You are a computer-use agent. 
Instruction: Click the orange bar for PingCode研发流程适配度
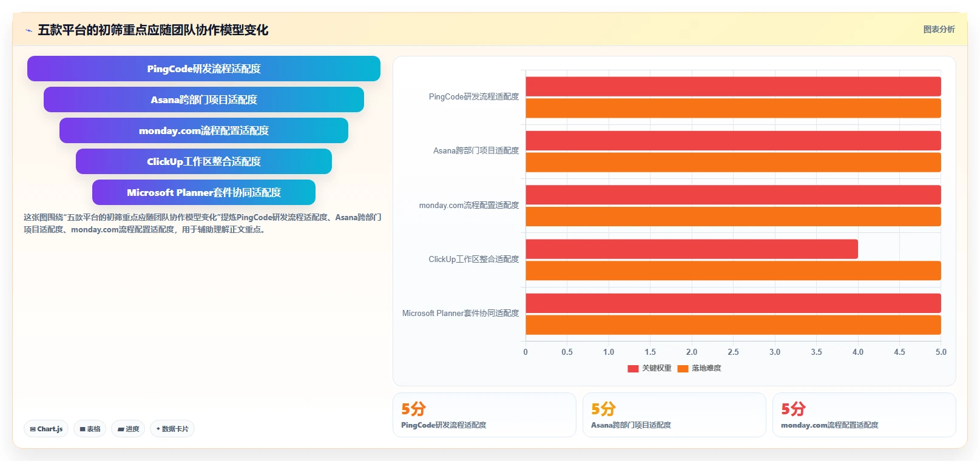pyautogui.click(x=733, y=108)
